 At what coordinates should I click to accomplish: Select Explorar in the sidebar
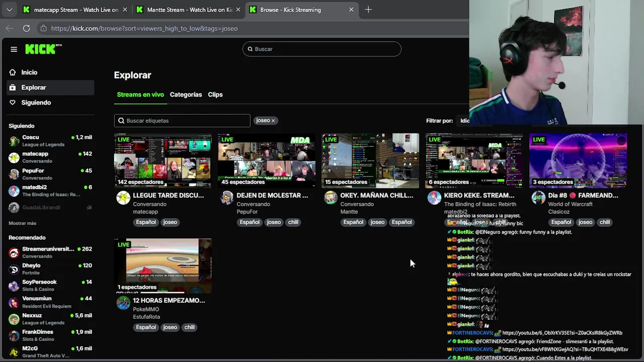(50, 87)
